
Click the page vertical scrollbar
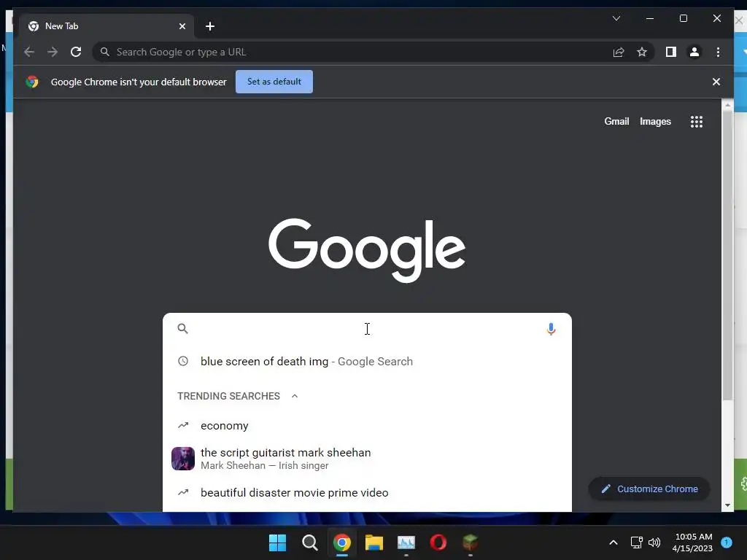pos(727,257)
